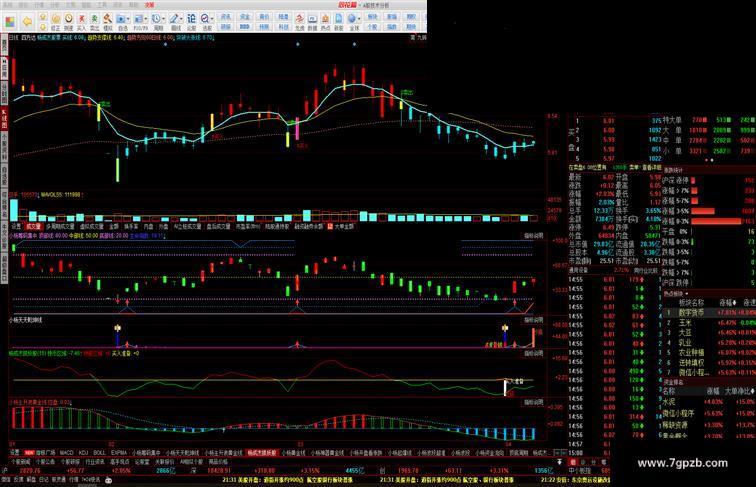This screenshot has width=756, height=487.
Task: Click the 买入 buy icon
Action: click(81, 22)
